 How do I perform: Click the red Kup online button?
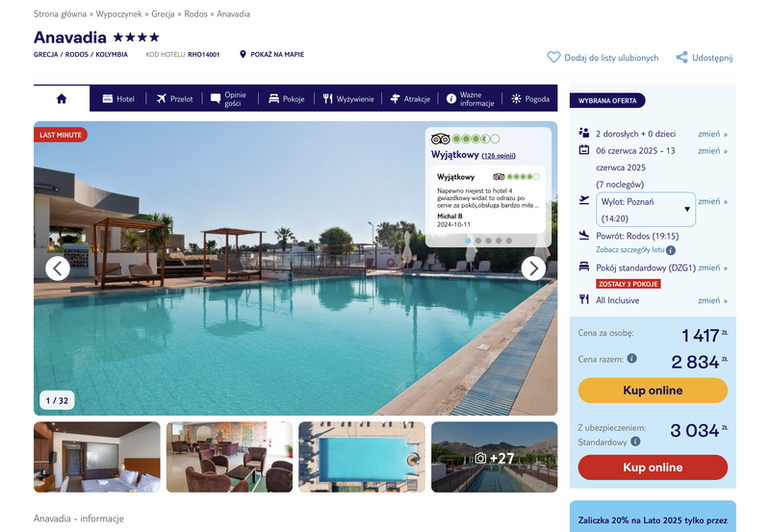(x=653, y=468)
